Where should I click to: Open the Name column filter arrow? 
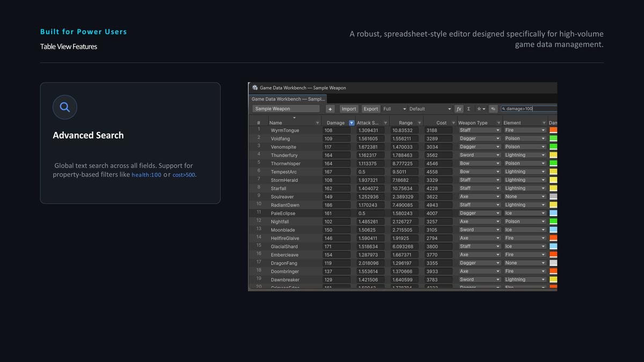(x=317, y=123)
